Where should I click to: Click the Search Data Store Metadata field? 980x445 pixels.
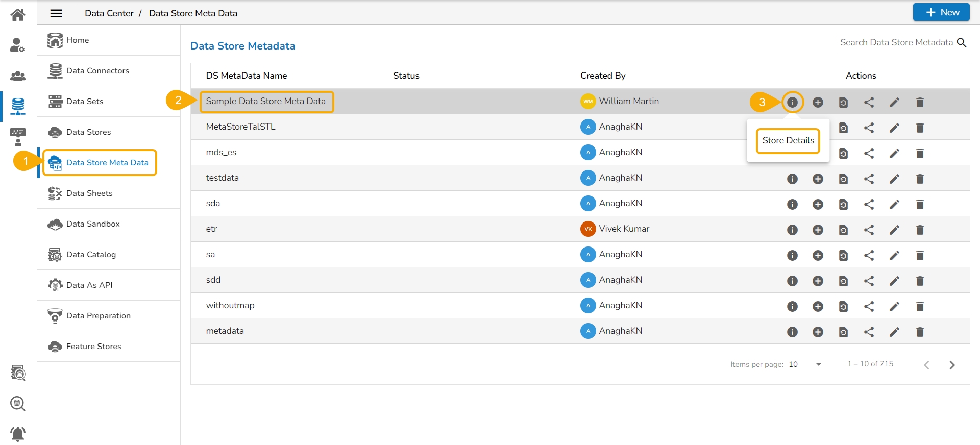click(896, 43)
